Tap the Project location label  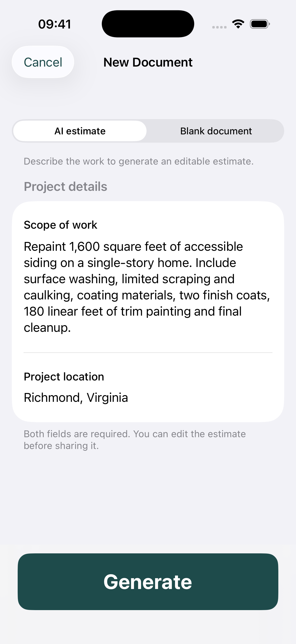tap(64, 377)
